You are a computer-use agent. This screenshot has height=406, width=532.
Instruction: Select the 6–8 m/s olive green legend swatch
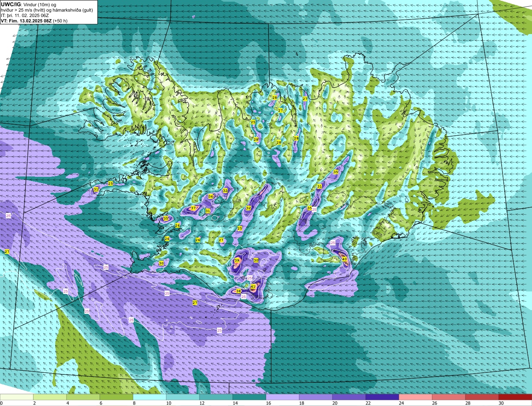point(116,397)
